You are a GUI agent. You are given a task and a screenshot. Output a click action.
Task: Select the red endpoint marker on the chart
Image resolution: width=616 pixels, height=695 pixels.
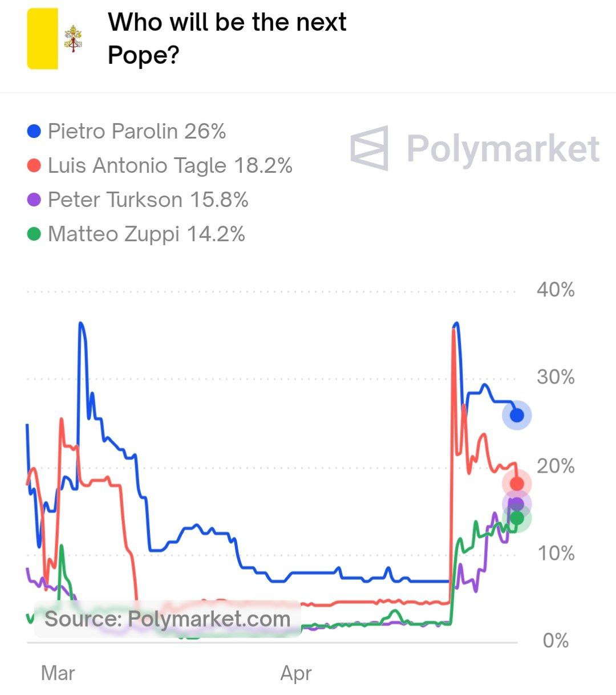pos(517,484)
